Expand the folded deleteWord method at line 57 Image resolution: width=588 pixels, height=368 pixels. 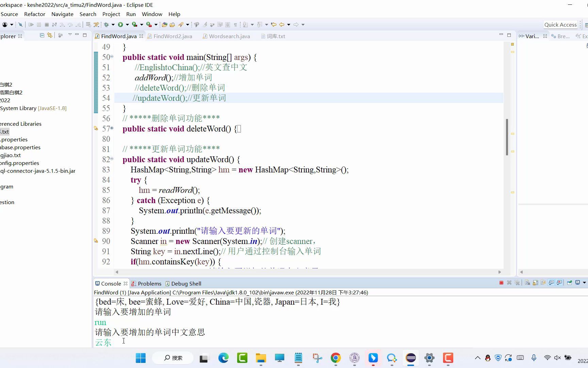[112, 128]
